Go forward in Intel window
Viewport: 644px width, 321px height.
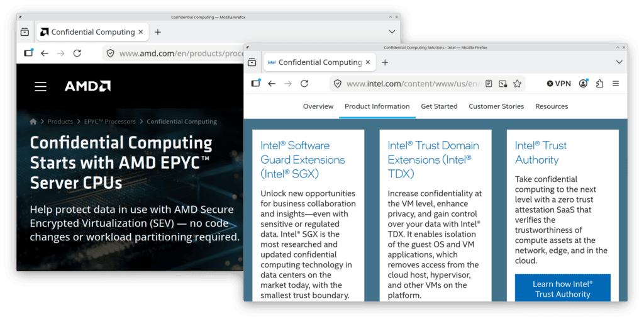[x=288, y=84]
